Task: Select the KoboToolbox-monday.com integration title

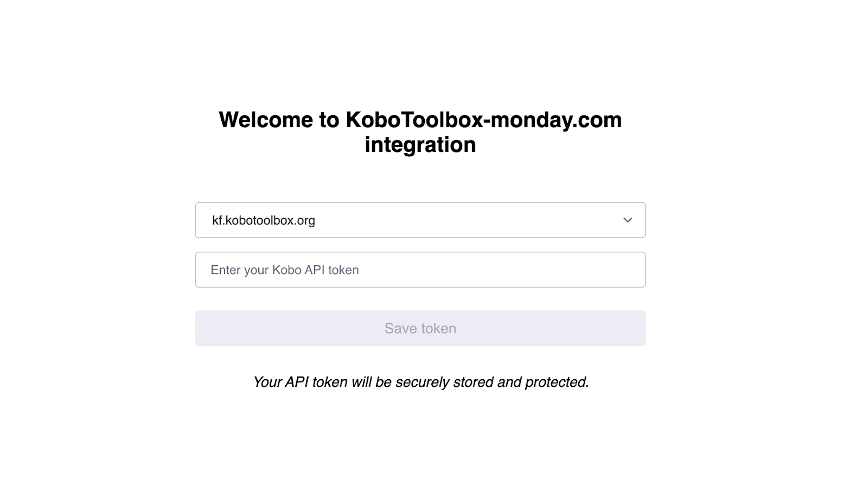Action: tap(420, 132)
